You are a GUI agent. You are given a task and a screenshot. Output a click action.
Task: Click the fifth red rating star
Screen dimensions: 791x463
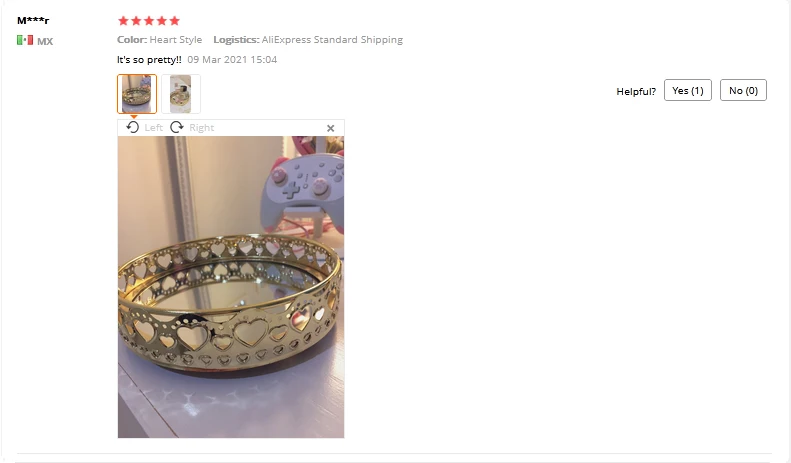(x=175, y=21)
